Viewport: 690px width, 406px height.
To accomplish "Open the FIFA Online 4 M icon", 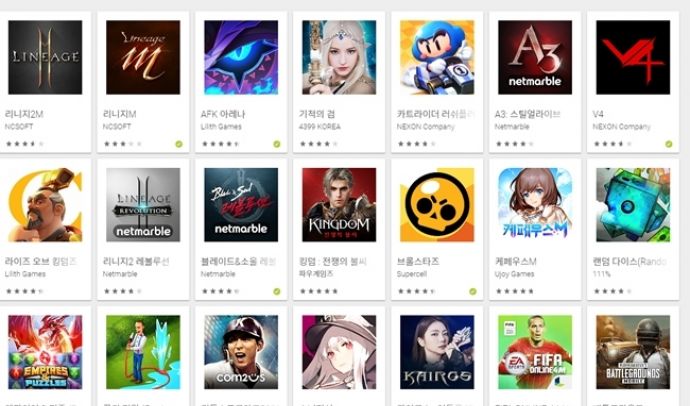I will tap(535, 352).
